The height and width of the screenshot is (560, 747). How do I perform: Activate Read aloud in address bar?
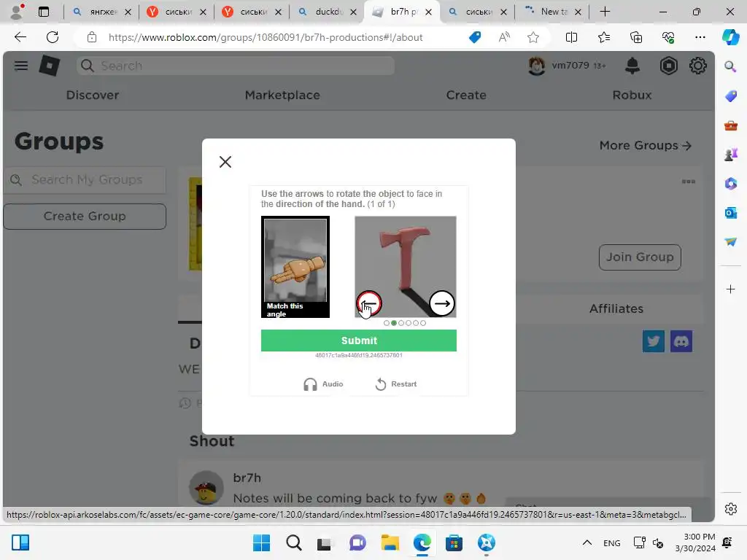pos(504,37)
